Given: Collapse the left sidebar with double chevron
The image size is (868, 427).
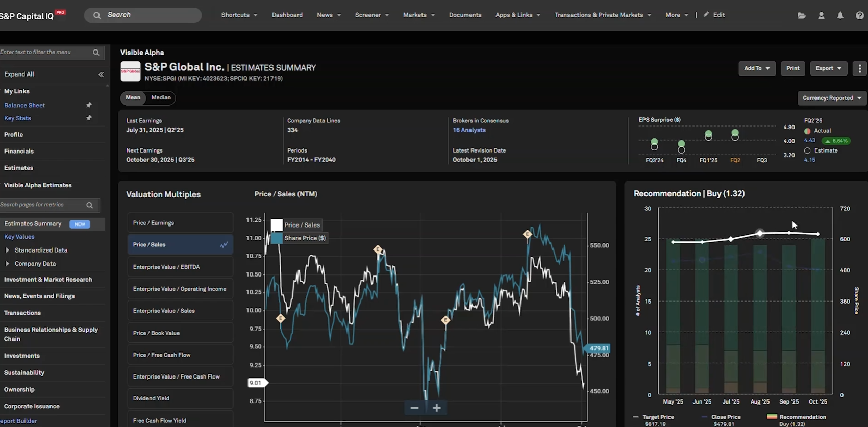Looking at the screenshot, I should [x=101, y=74].
